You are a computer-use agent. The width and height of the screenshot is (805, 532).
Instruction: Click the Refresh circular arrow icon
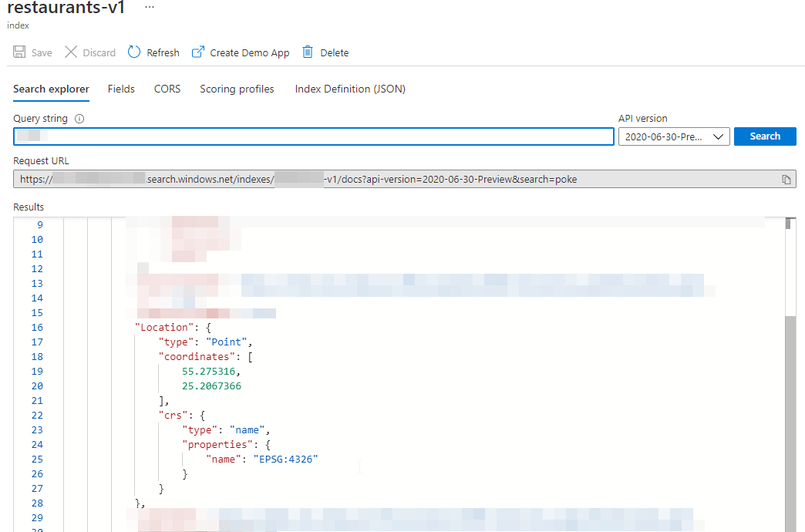pos(134,52)
